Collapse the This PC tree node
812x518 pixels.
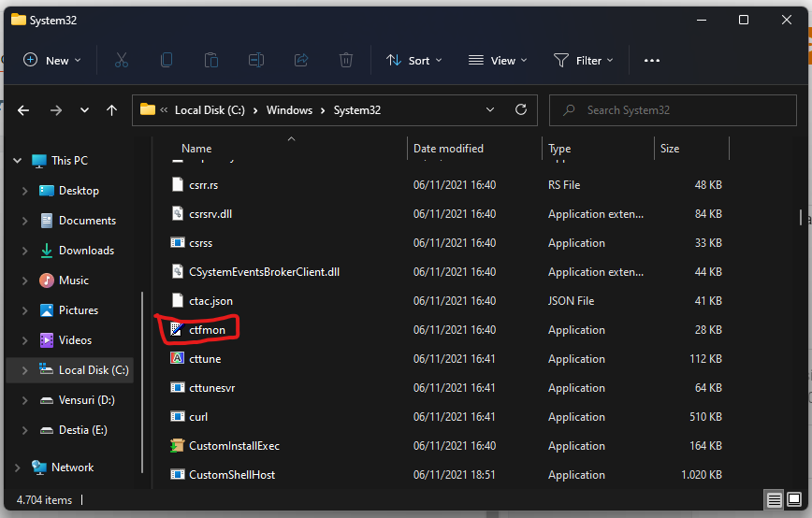click(x=17, y=161)
